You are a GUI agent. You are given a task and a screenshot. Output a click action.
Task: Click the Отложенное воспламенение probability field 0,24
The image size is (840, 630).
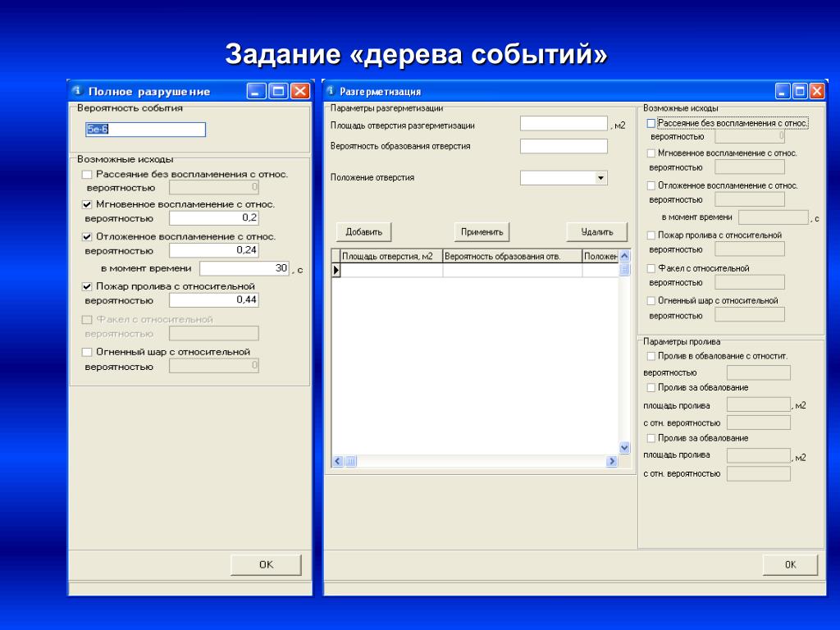pos(214,250)
